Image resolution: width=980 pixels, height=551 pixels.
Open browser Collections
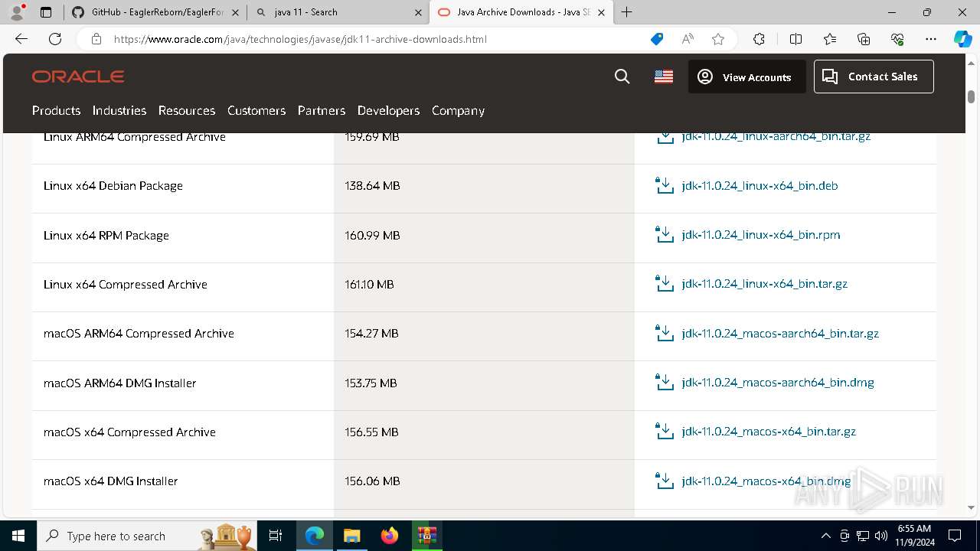pyautogui.click(x=864, y=39)
